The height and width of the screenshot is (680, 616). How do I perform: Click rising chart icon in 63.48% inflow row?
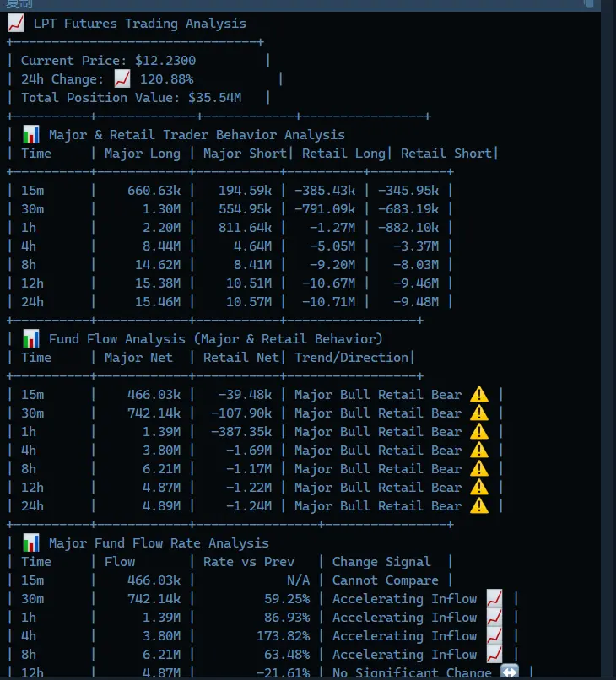tap(494, 655)
